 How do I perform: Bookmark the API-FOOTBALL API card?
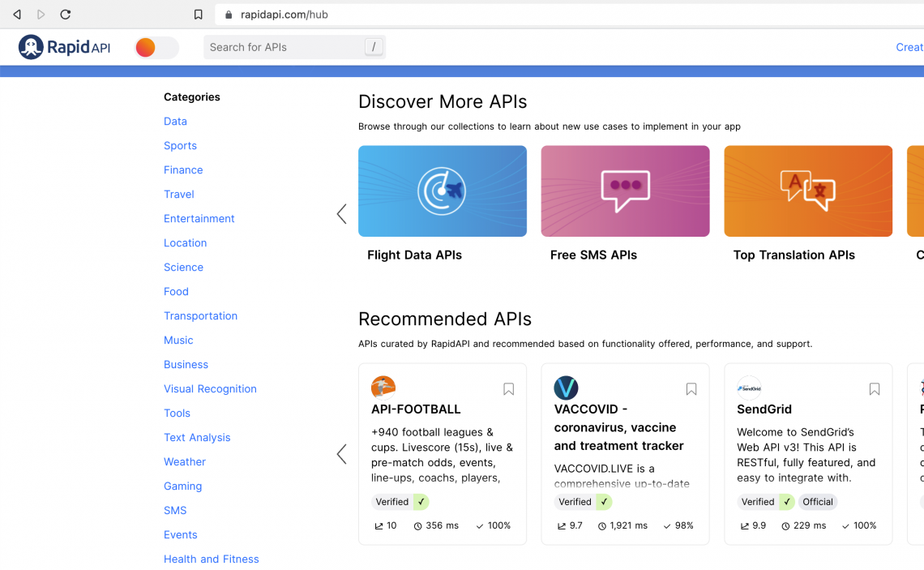click(508, 389)
